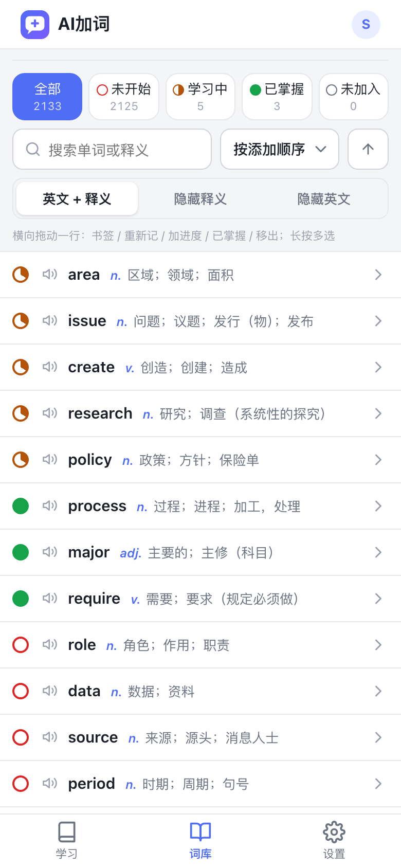The width and height of the screenshot is (401, 868).
Task: Expand details chevron for require
Action: pos(378,599)
